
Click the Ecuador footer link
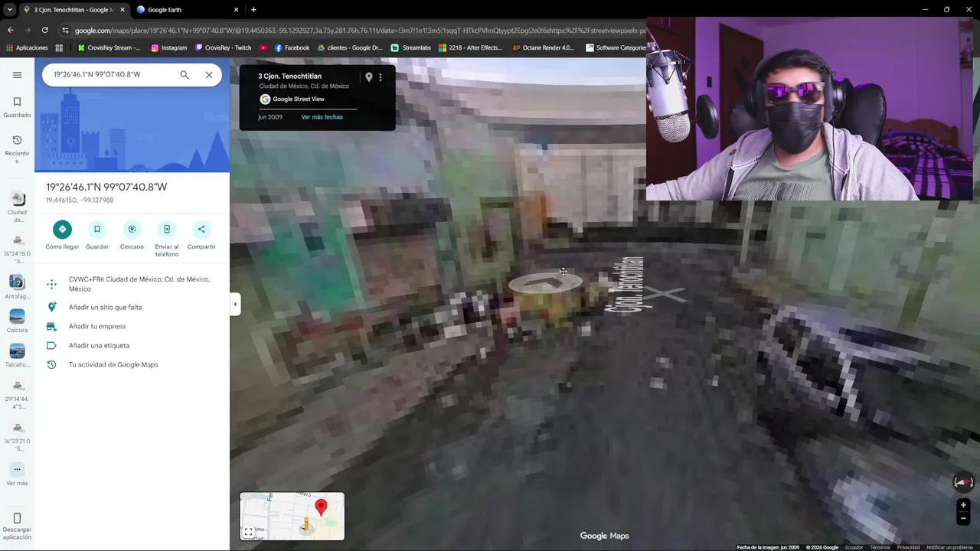[x=854, y=547]
